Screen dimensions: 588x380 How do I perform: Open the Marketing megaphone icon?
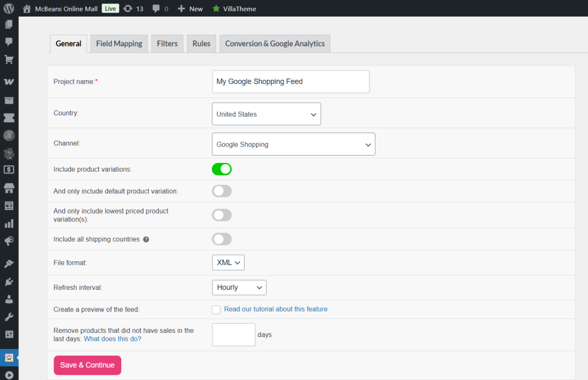pyautogui.click(x=9, y=241)
